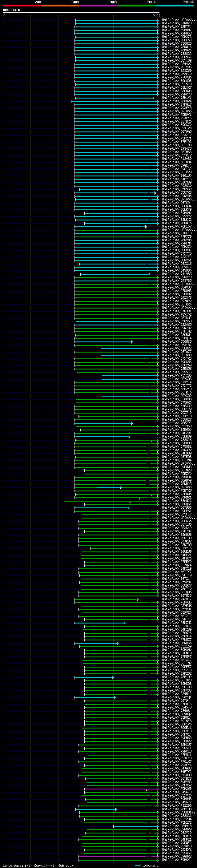Viewport: 197px width, 868px height.
Task: Open hit UniRef100_Q38832
Action: click(177, 54)
